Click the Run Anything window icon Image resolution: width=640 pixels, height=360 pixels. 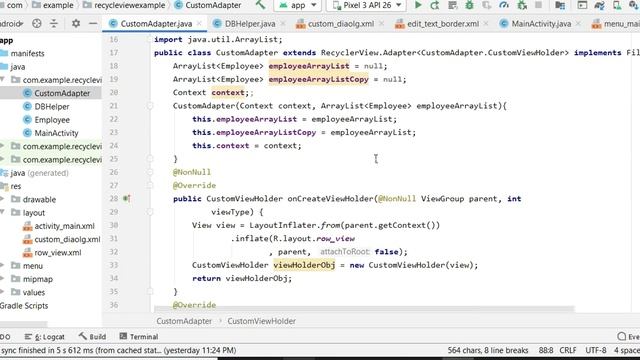(x=582, y=5)
